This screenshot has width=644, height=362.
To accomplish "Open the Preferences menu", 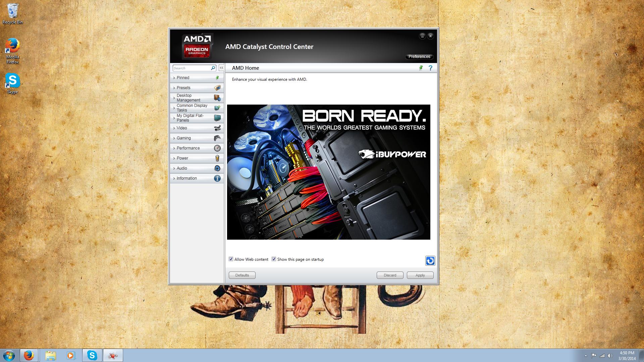I will coord(419,57).
